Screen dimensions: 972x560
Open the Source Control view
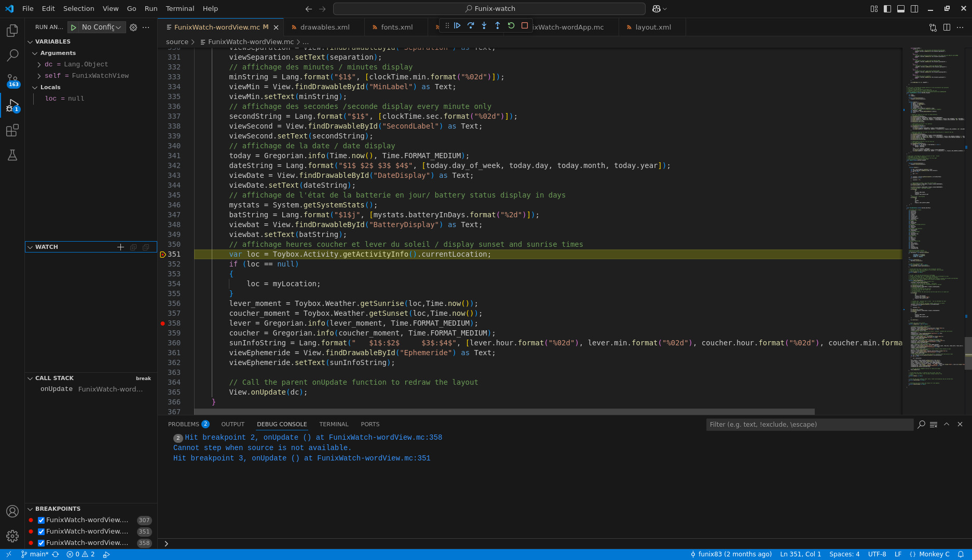pyautogui.click(x=12, y=80)
